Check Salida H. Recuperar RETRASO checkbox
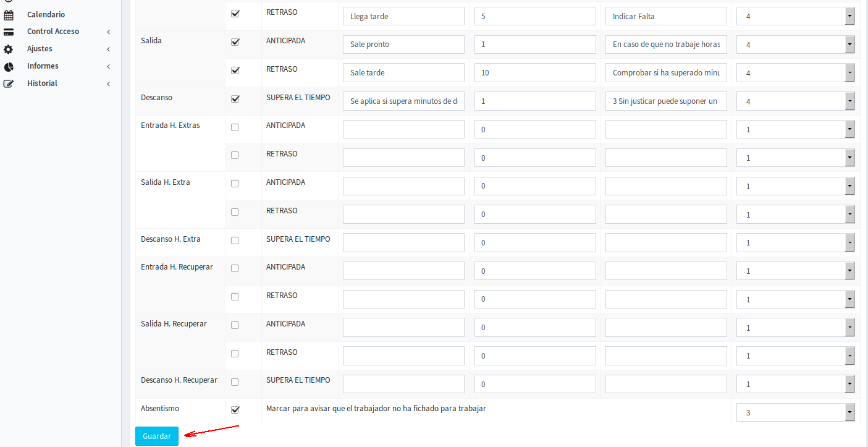Viewport: 868px width, 447px height. (x=235, y=354)
